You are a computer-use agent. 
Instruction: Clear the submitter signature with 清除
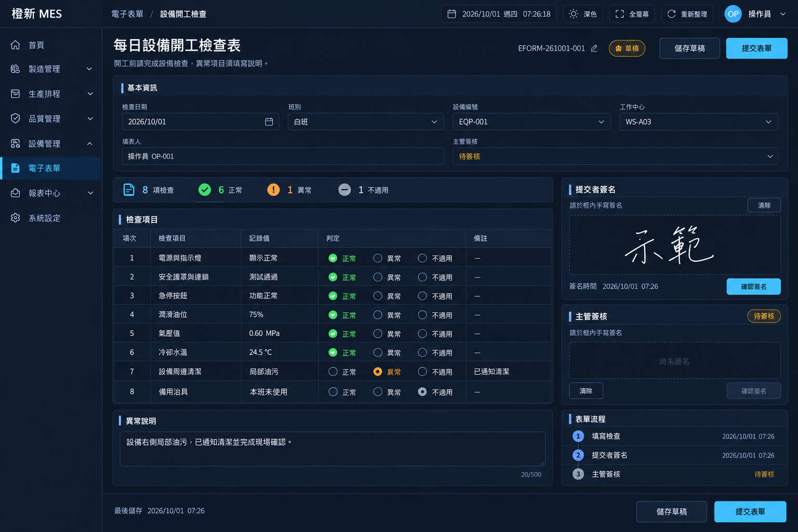pos(764,205)
